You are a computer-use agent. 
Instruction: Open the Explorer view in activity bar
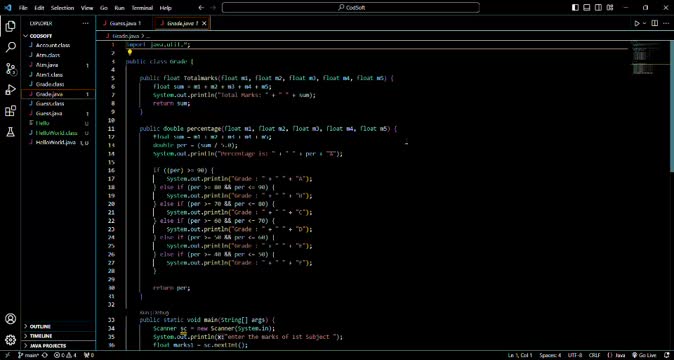click(x=10, y=27)
